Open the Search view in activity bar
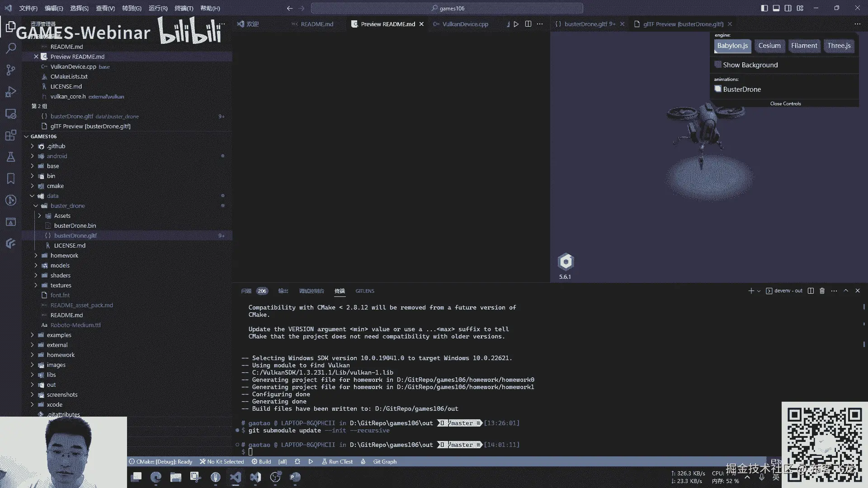Viewport: 868px width, 488px height. point(11,48)
